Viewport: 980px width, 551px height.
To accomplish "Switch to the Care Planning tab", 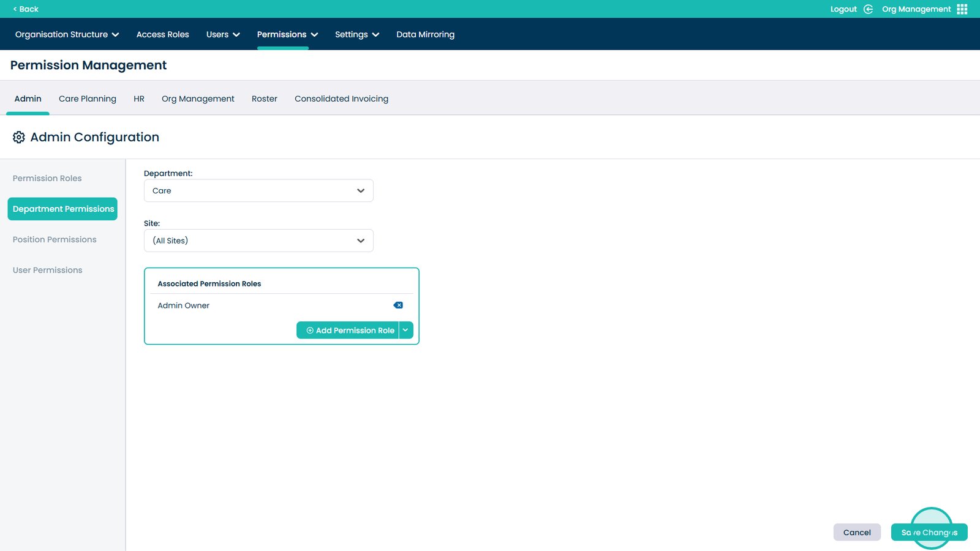I will point(88,99).
